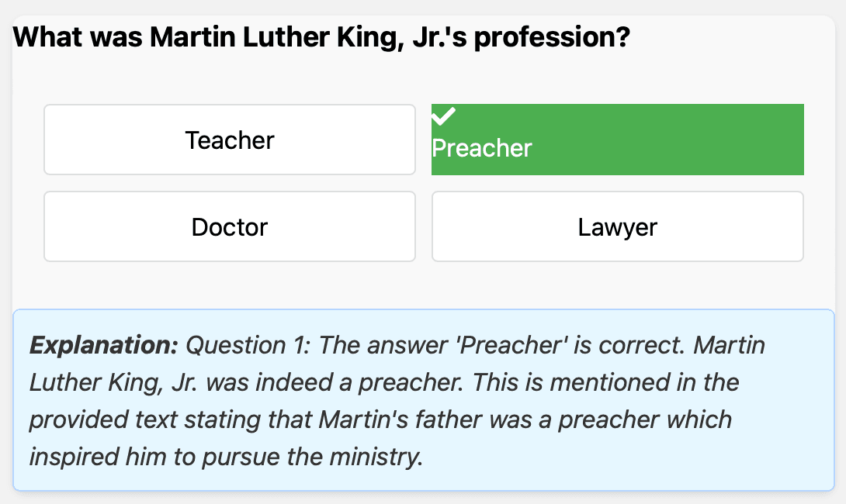
Task: Click the question heading about King's profession
Action: (321, 36)
